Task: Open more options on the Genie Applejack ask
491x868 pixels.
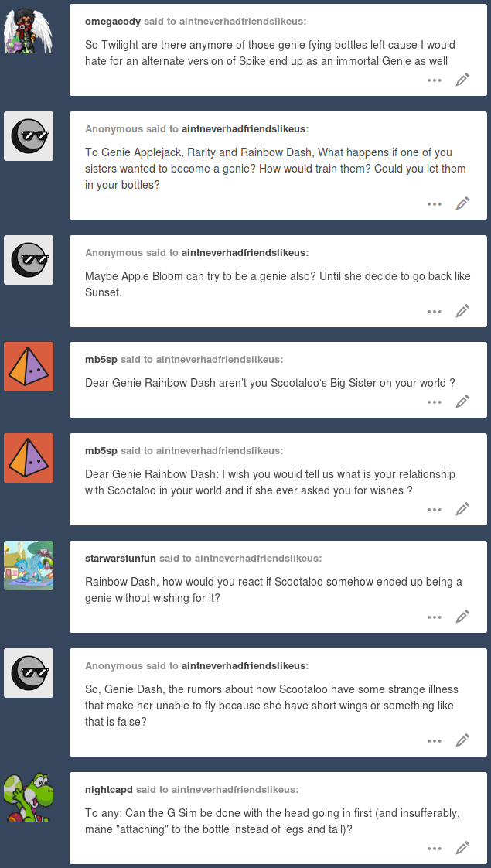Action: pos(435,204)
